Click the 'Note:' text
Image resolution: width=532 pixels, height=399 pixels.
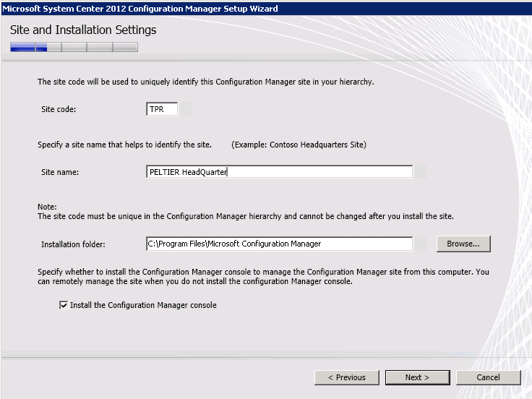click(x=47, y=207)
